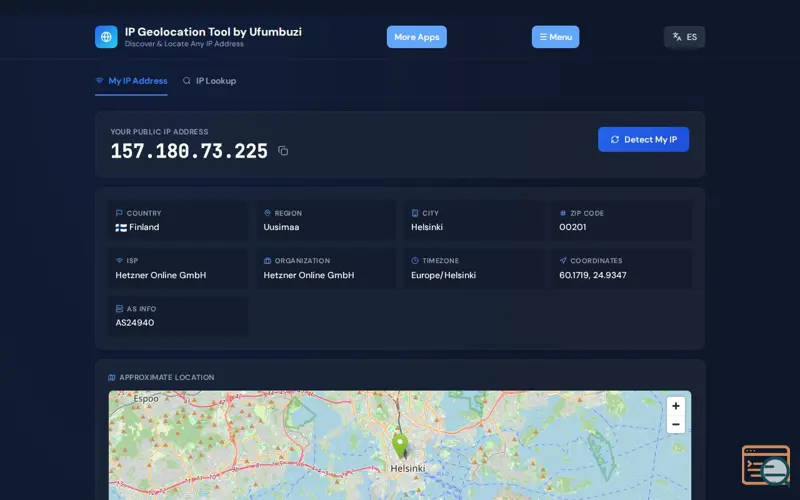
Task: Select the My IP Address tab
Action: point(131,81)
